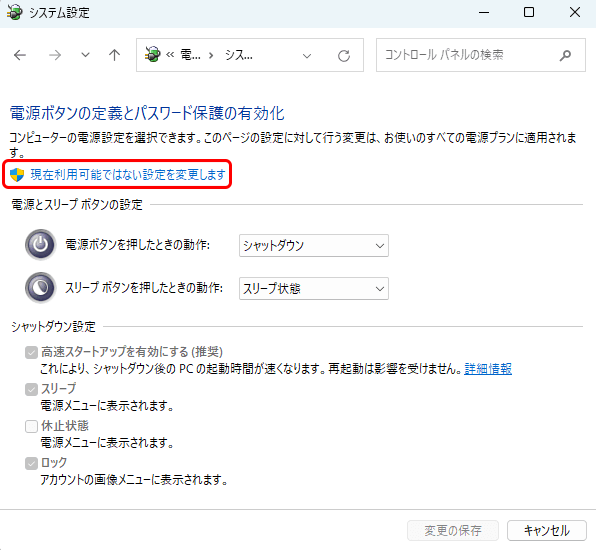Toggle 高速スタートアップを有効にする checkbox
The height and width of the screenshot is (550, 596).
tap(31, 352)
